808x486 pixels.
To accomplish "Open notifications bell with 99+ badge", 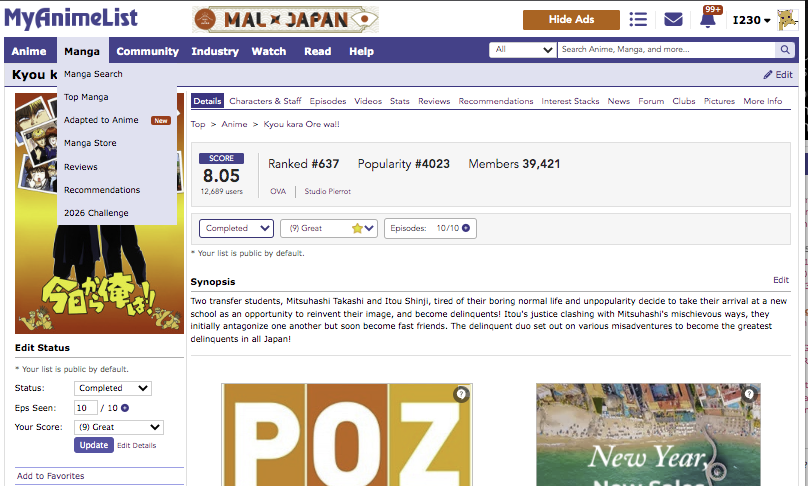I will (708, 19).
